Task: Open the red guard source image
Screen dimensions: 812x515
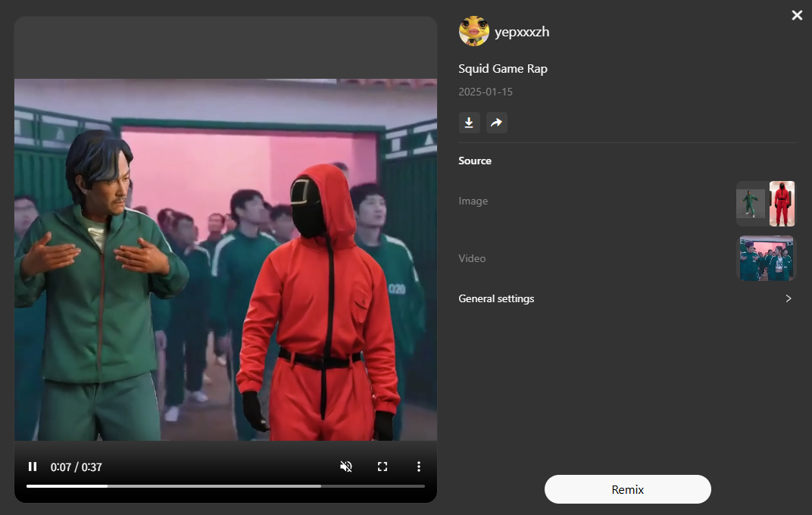Action: (782, 204)
